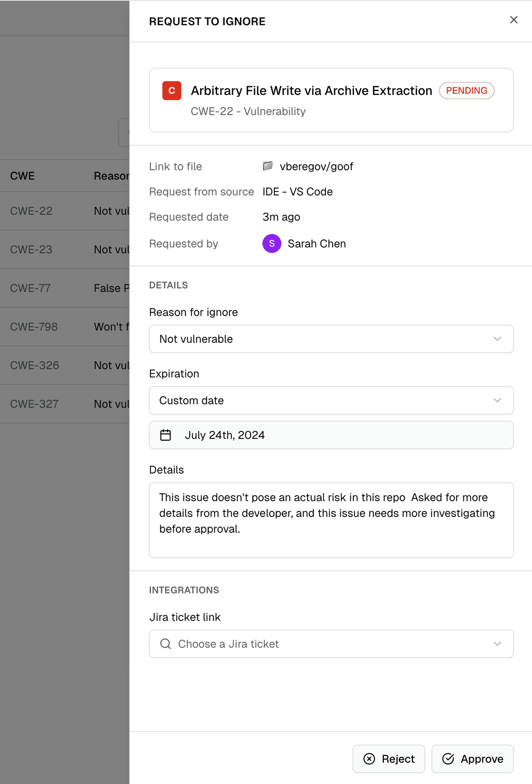The width and height of the screenshot is (532, 784).
Task: Expand the Choose a Jira ticket dropdown
Action: point(331,644)
